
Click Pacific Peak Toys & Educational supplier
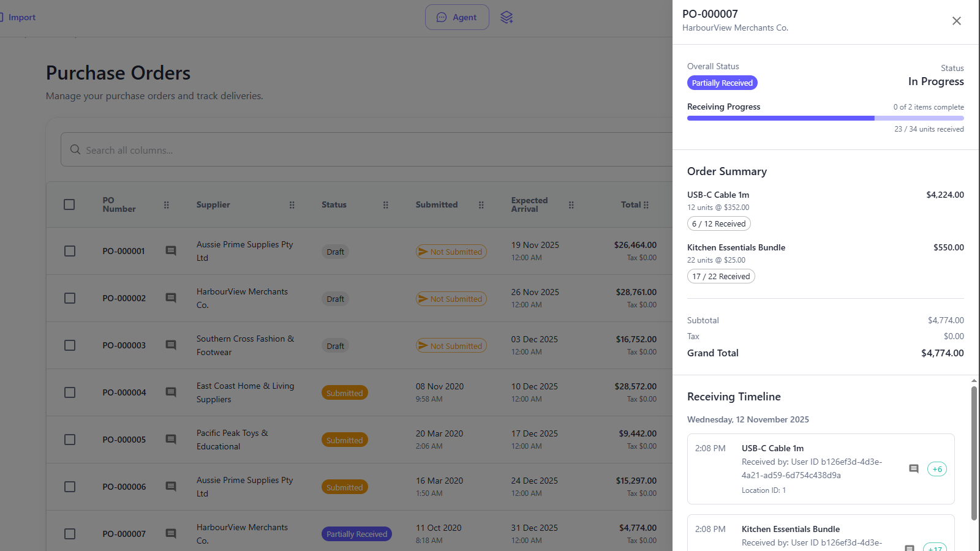click(x=232, y=440)
